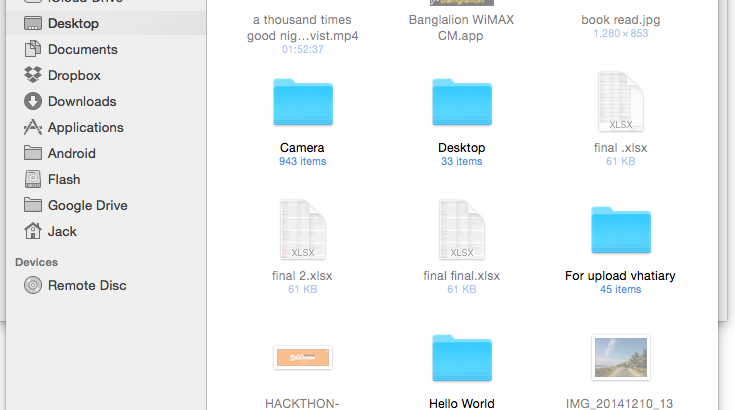Screen dimensions: 735x410
Task: Click the Downloads arrow icon in sidebar
Action: pyautogui.click(x=32, y=101)
